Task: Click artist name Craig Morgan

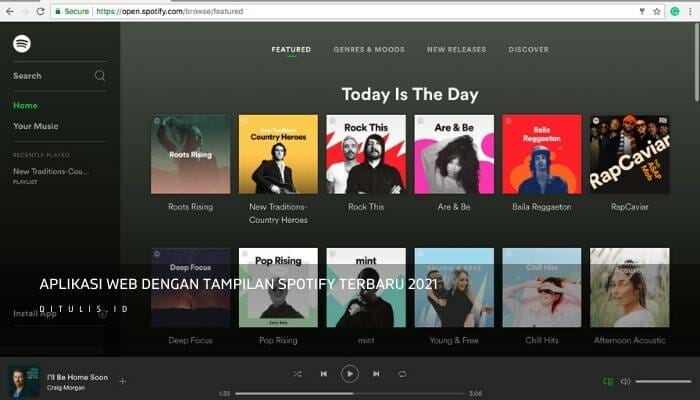Action: tap(66, 388)
